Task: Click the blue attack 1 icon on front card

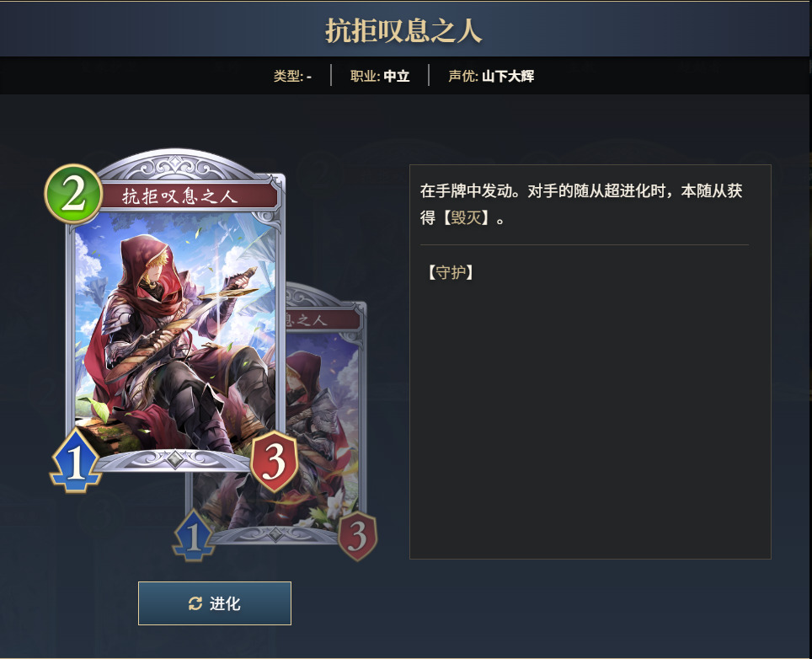Action: click(76, 461)
